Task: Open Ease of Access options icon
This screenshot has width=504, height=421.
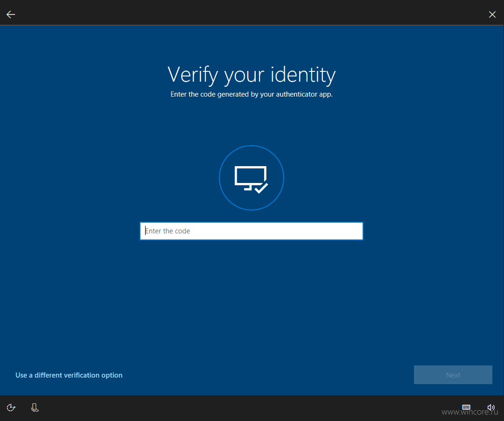Action: 11,407
